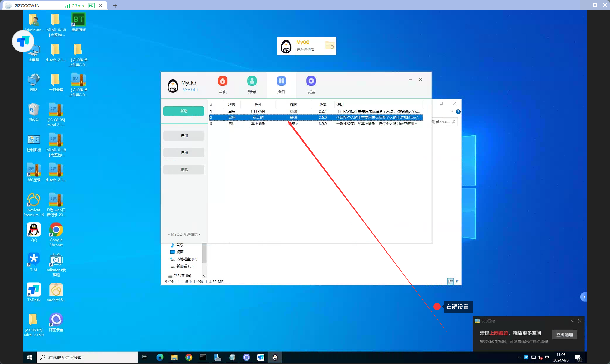Launch ToDesk from the desktop icon

(34, 292)
